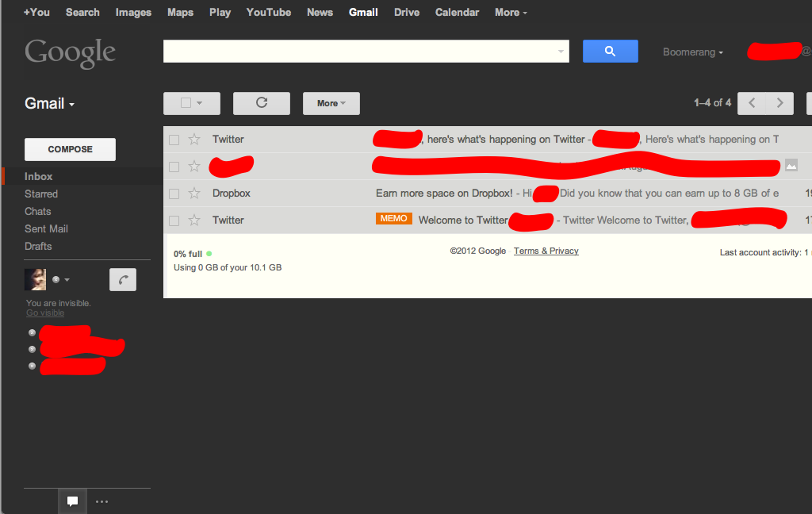Open Images in the top bar

[133, 13]
